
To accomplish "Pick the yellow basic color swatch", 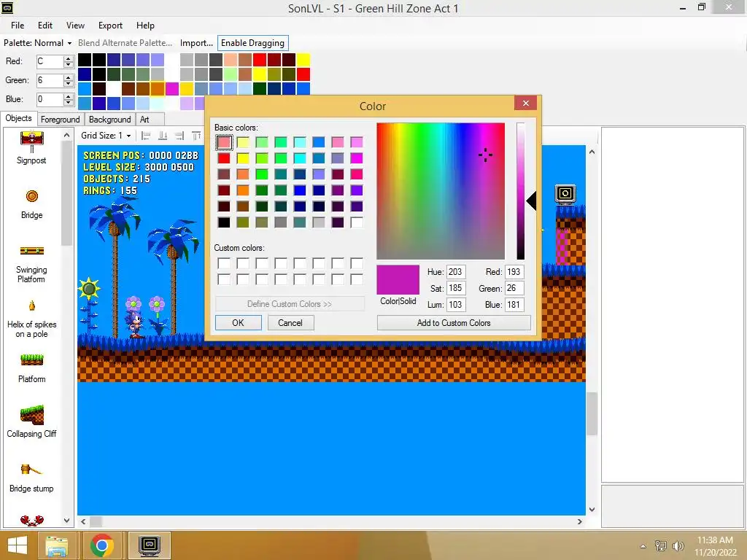I will [x=243, y=158].
